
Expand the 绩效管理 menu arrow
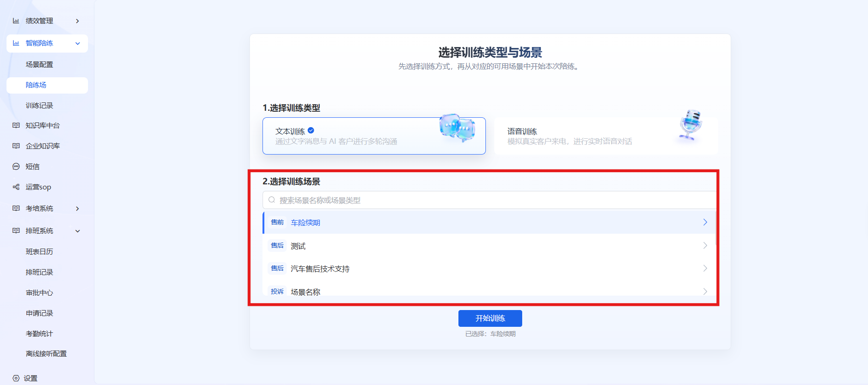(x=77, y=21)
